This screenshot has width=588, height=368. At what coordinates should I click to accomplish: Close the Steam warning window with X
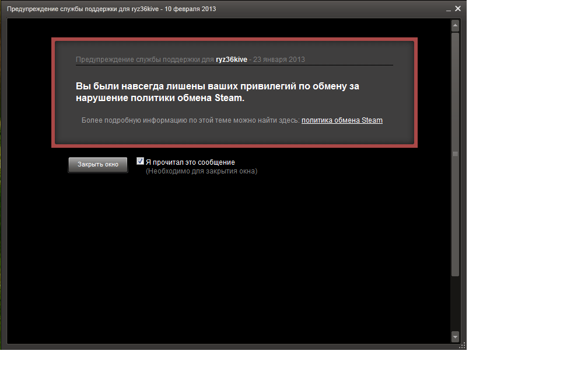point(458,8)
